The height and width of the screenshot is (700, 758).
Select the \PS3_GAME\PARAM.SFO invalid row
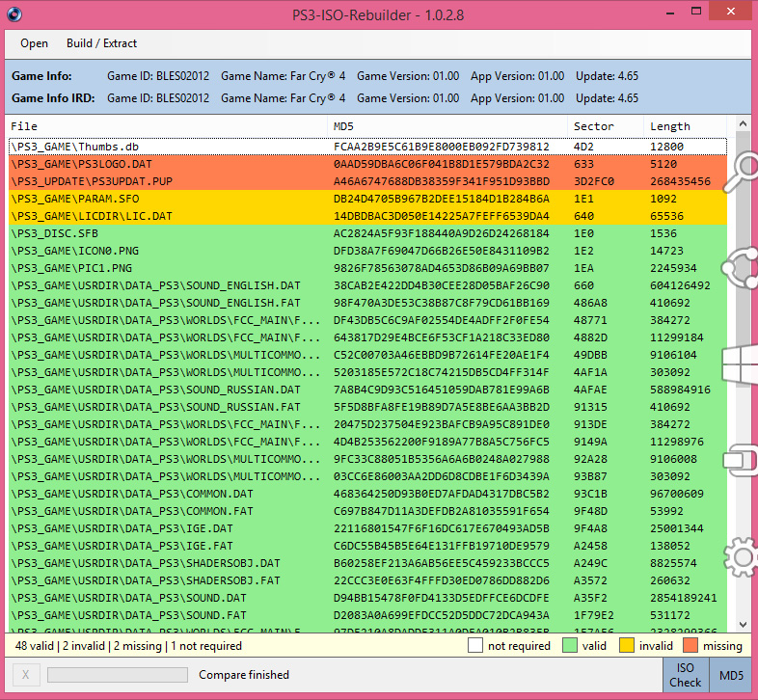367,199
